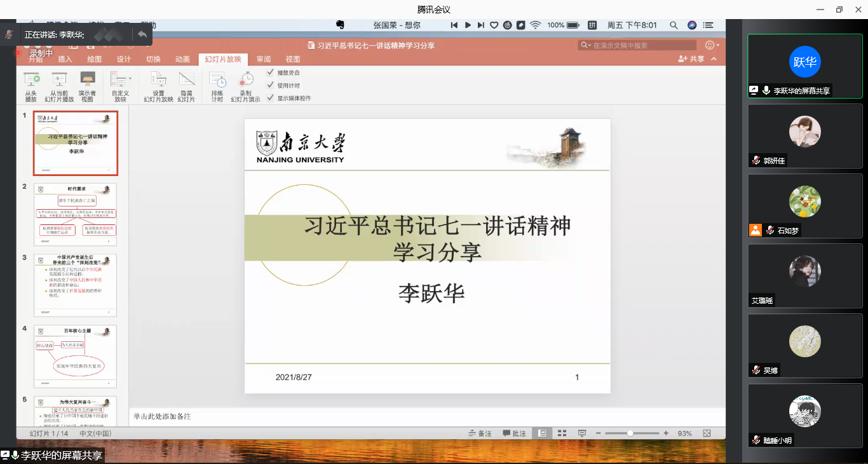Viewport: 868px width, 464px height.
Task: Click fit slide to window icon
Action: tap(707, 433)
